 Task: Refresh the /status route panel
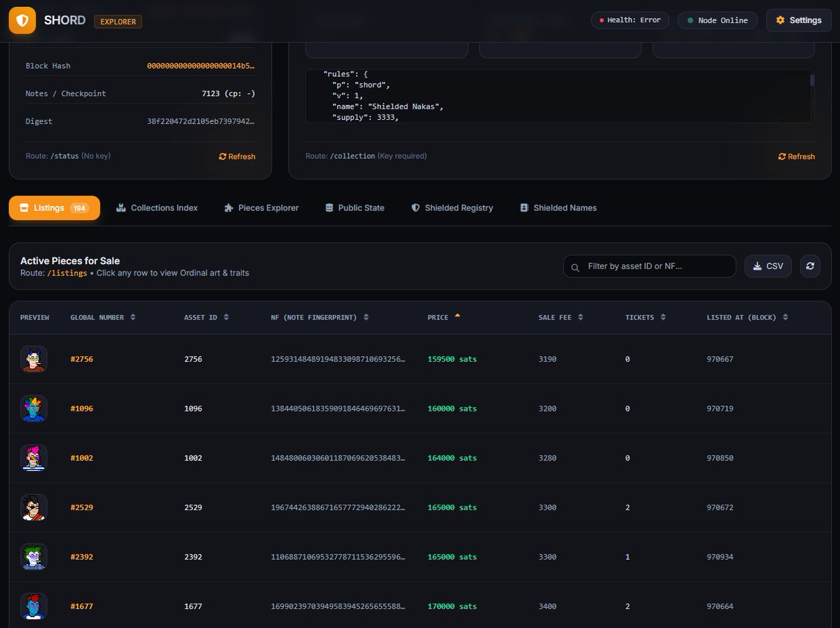237,156
